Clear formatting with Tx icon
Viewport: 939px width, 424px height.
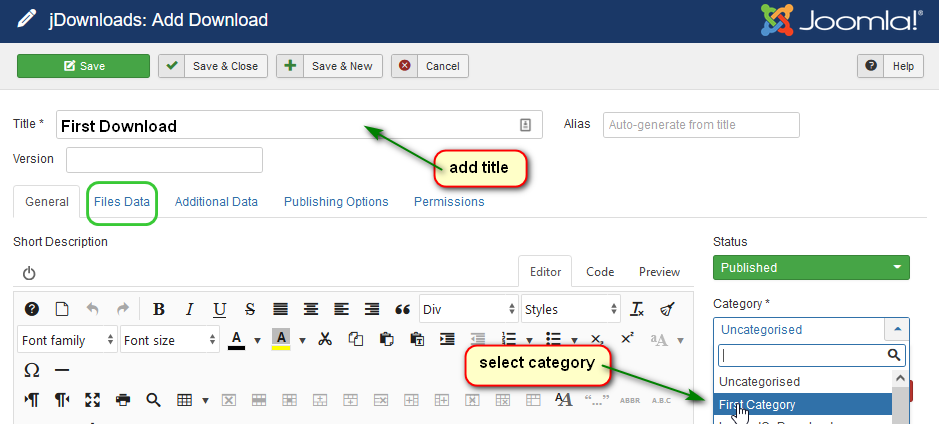click(637, 309)
